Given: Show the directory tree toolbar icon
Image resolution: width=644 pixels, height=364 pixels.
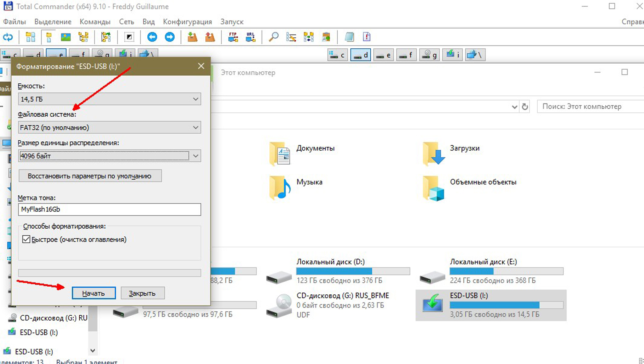Looking at the screenshot, I should point(83,37).
